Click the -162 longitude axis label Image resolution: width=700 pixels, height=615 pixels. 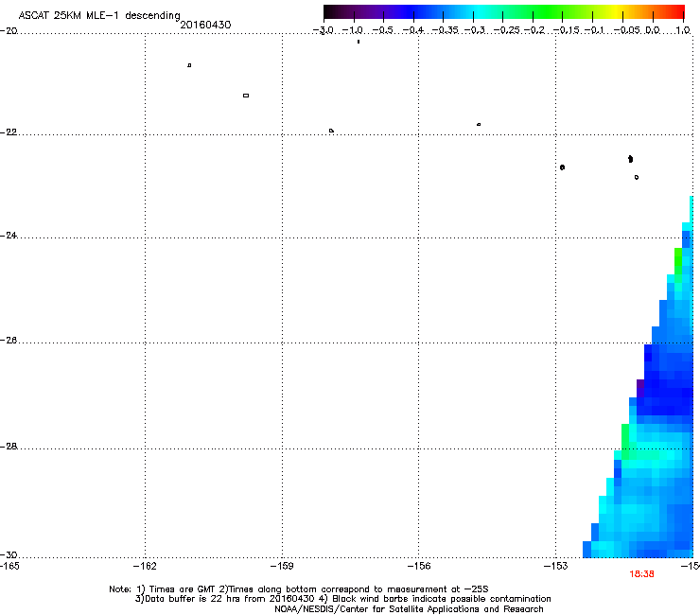pyautogui.click(x=145, y=567)
